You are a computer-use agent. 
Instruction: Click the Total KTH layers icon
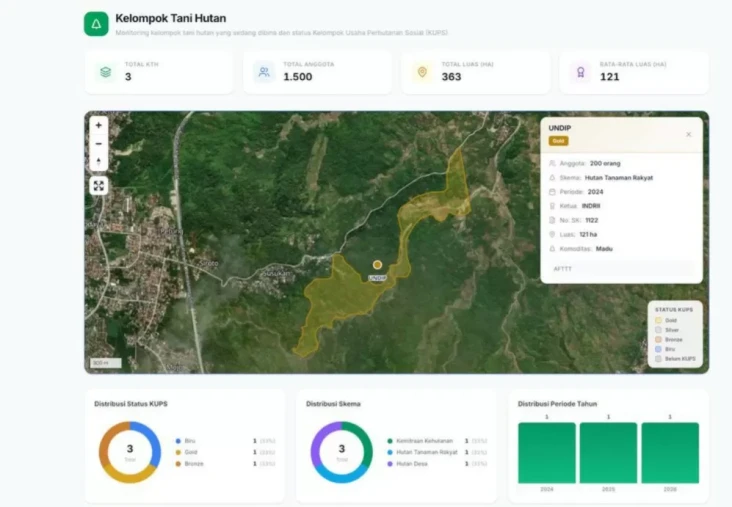click(106, 72)
